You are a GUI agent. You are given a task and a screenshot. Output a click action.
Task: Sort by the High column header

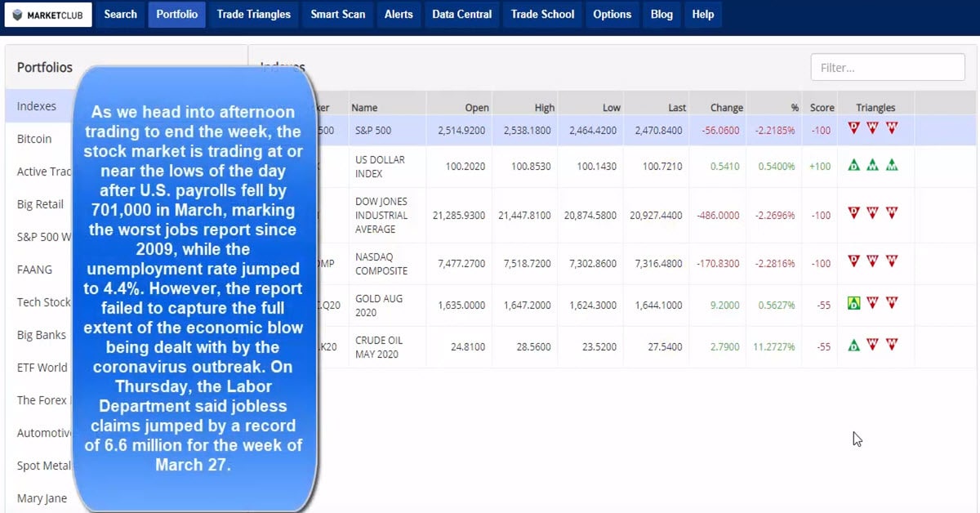[x=545, y=108]
